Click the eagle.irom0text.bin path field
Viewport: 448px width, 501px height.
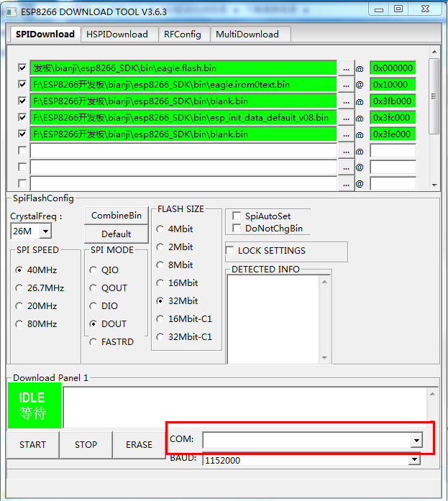pyautogui.click(x=183, y=85)
